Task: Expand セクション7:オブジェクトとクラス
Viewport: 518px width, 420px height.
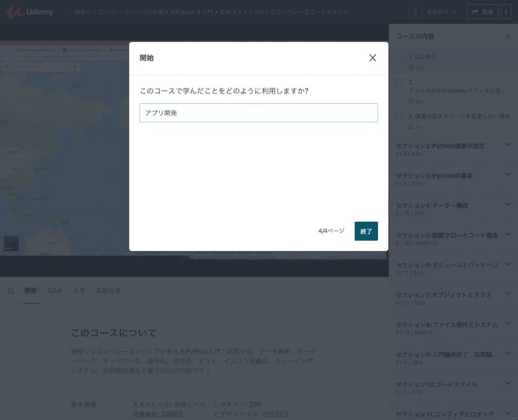Action: (x=508, y=294)
